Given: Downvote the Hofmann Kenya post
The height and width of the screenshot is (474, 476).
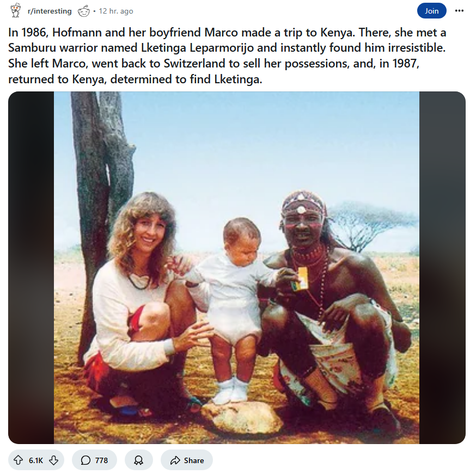Looking at the screenshot, I should pos(53,460).
